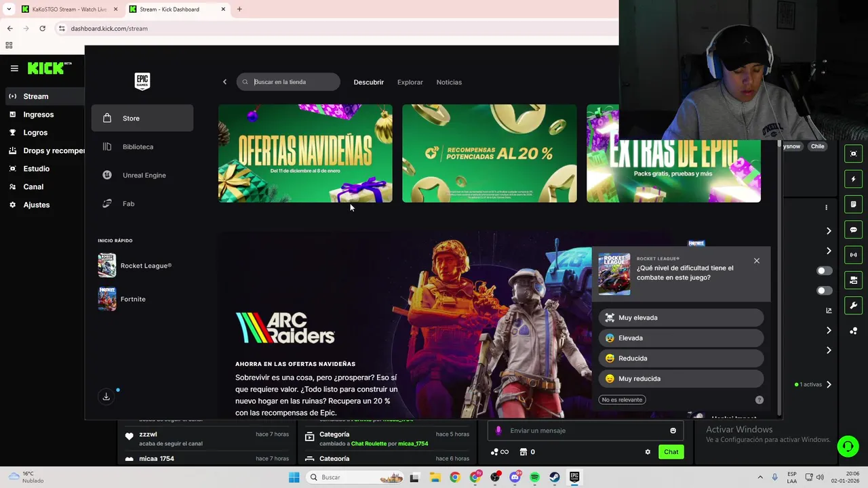Click the broadcast signal icon in right toolbar
868x488 pixels.
[x=853, y=255]
